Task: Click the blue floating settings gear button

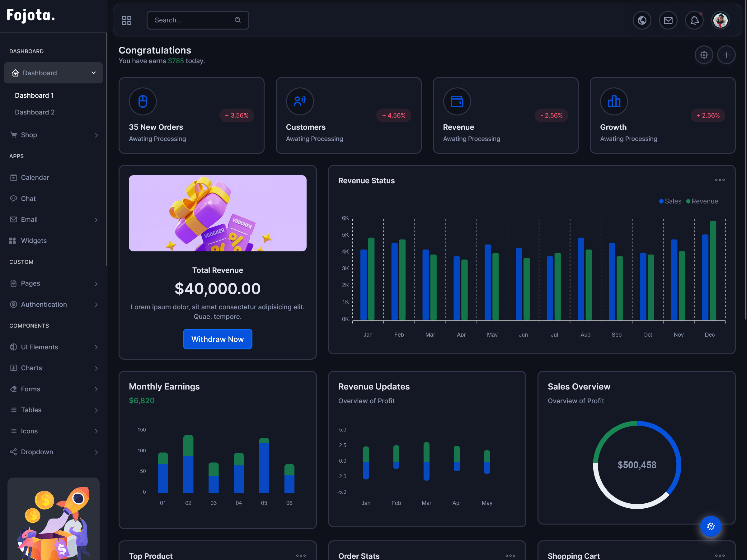Action: point(711,526)
